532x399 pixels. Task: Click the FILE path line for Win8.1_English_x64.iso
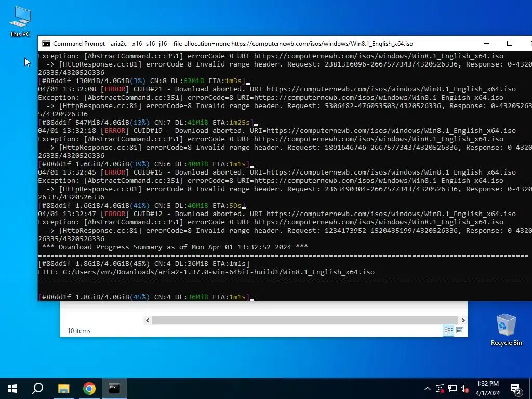[206, 272]
